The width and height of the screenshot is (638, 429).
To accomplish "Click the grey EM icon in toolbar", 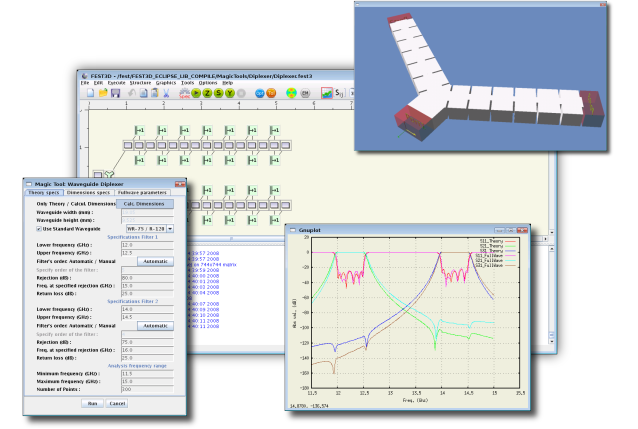I will [305, 93].
